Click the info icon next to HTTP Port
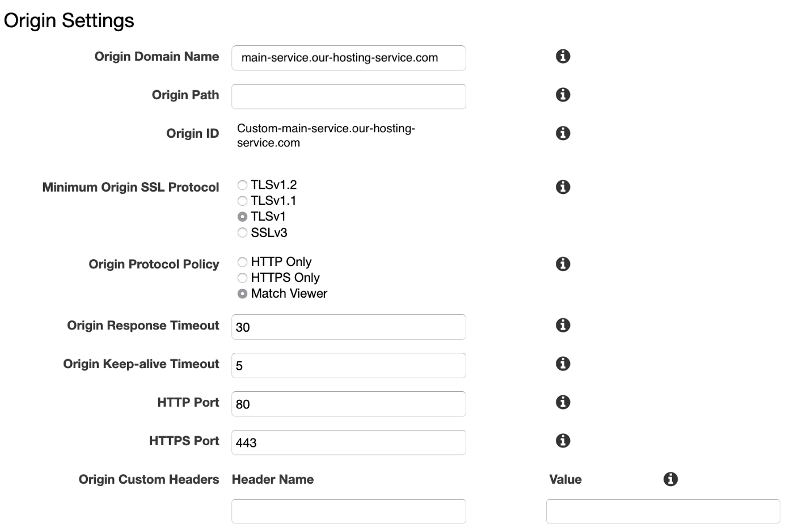This screenshot has height=532, width=794. coord(563,402)
